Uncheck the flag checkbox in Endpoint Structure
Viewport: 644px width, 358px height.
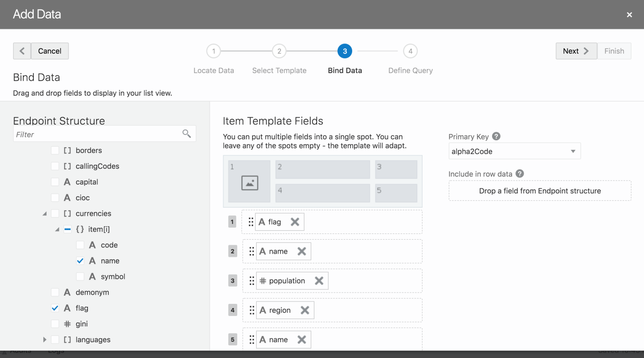pyautogui.click(x=55, y=308)
